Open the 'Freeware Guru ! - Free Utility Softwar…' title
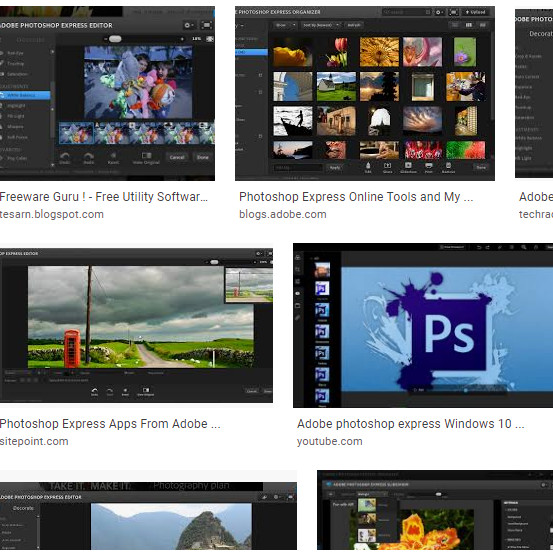Viewport: 553px width, 553px height. [104, 197]
